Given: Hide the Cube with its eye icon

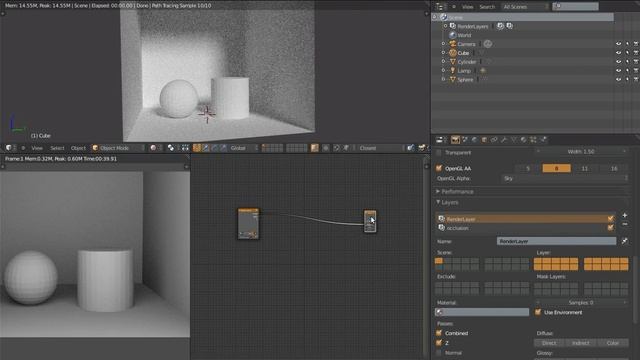Looking at the screenshot, I should pyautogui.click(x=618, y=53).
